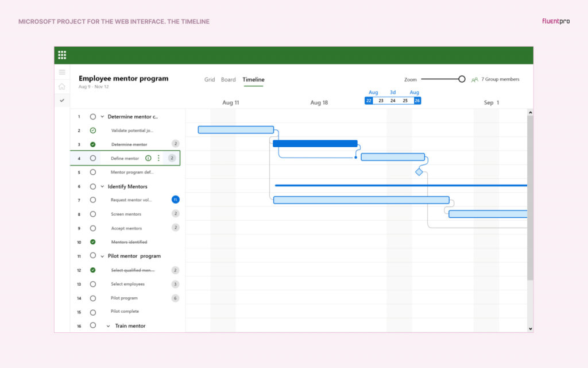
Task: Switch to the Grid view tab
Action: [x=210, y=79]
